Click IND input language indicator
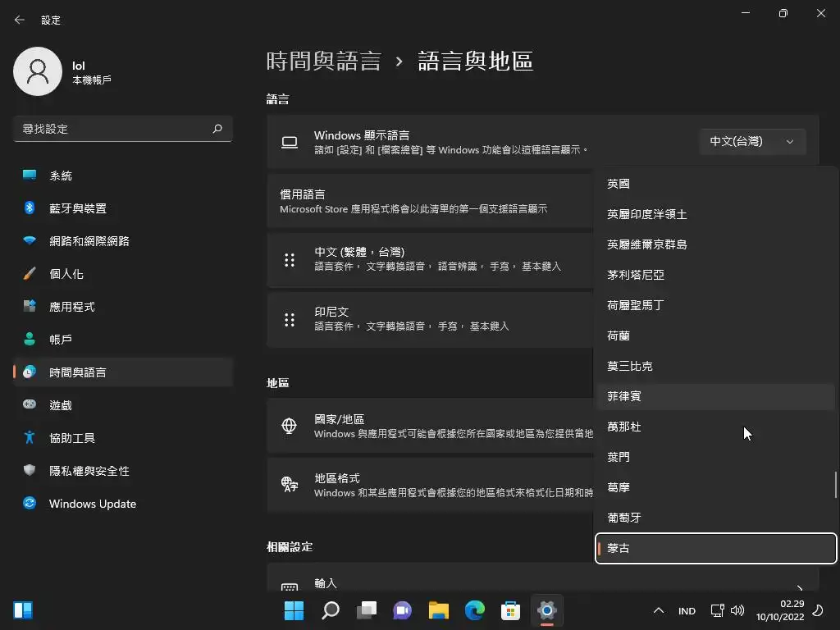Viewport: 840px width, 630px height. point(687,610)
